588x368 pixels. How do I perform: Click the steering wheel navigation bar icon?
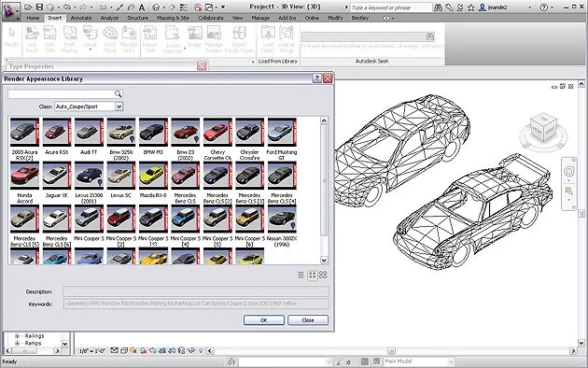point(569,172)
